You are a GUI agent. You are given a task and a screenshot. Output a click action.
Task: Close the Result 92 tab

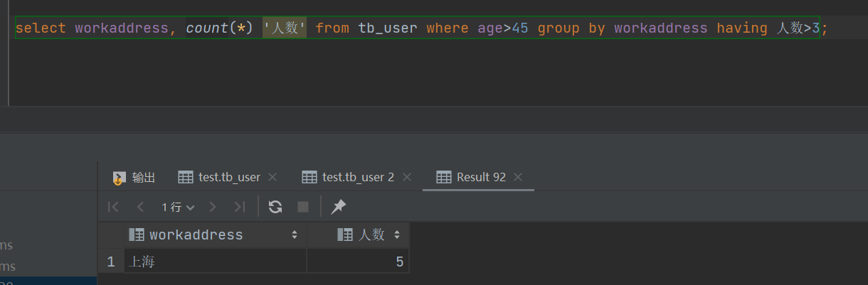[x=518, y=177]
